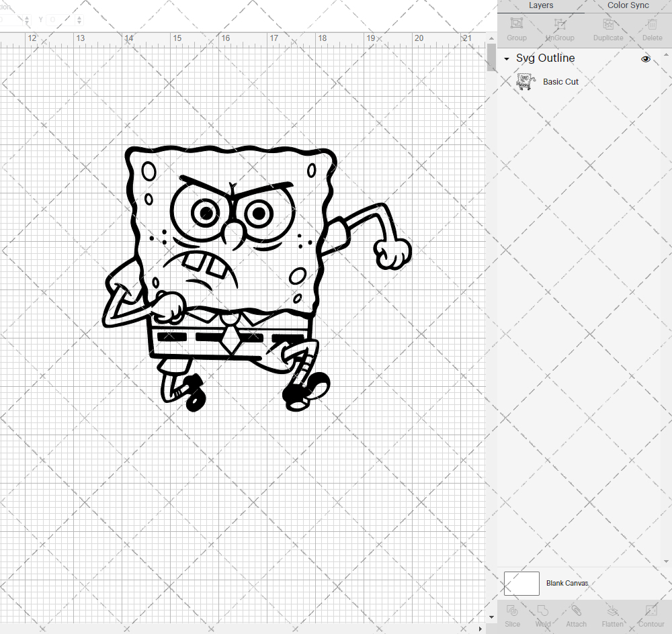Click the Basic Cut layer thumbnail
The image size is (672, 634).
pos(526,81)
